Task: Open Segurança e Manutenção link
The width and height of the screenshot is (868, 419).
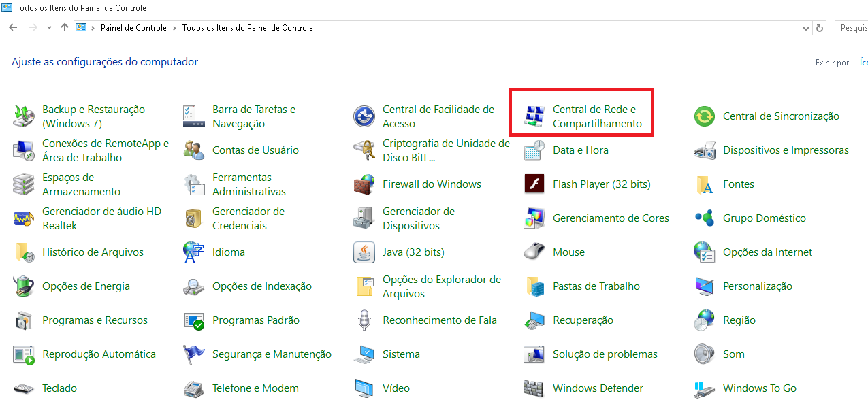Action: coord(272,354)
